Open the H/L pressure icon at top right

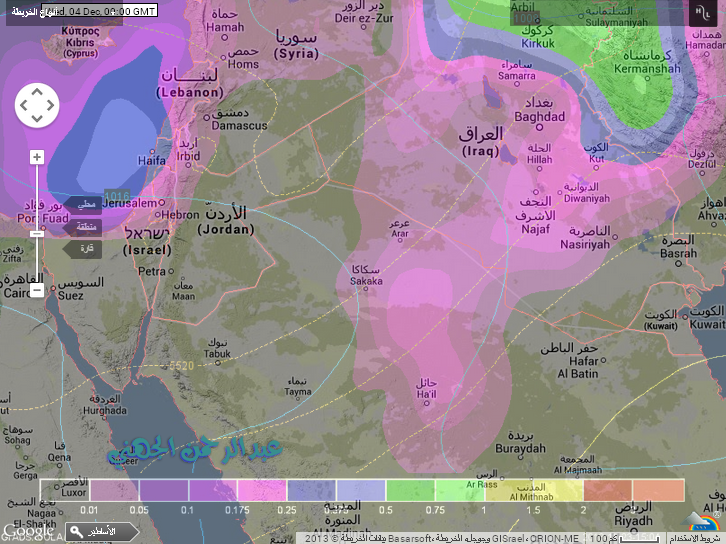pos(702,13)
